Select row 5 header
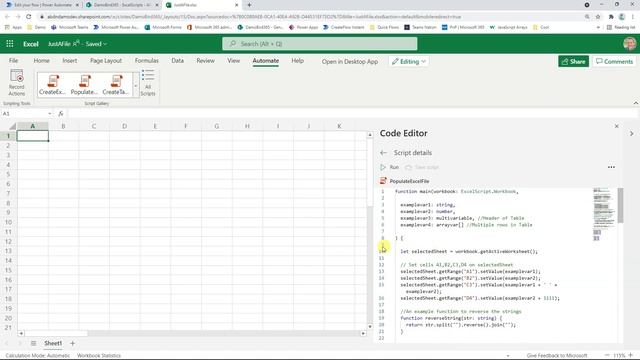This screenshot has width=640, height=360. (8, 174)
